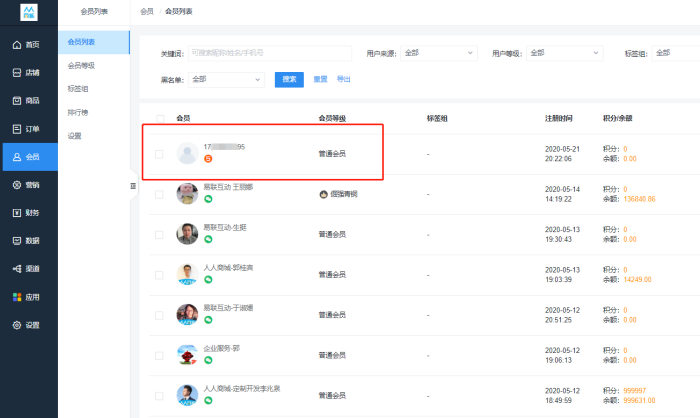Click orange source icon under 17…95 member
700x418 pixels.
pyautogui.click(x=208, y=159)
